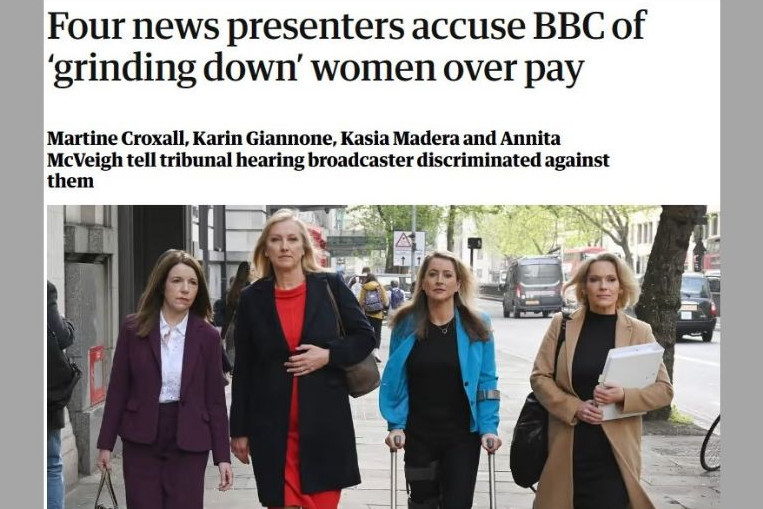Click the subheadline about the tribunal hearing
Screen dimensions: 763x509
coord(328,160)
